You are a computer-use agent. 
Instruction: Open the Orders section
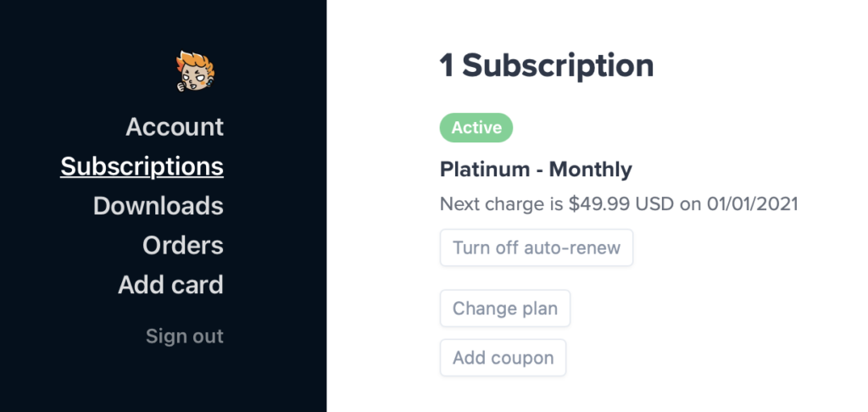(x=183, y=245)
